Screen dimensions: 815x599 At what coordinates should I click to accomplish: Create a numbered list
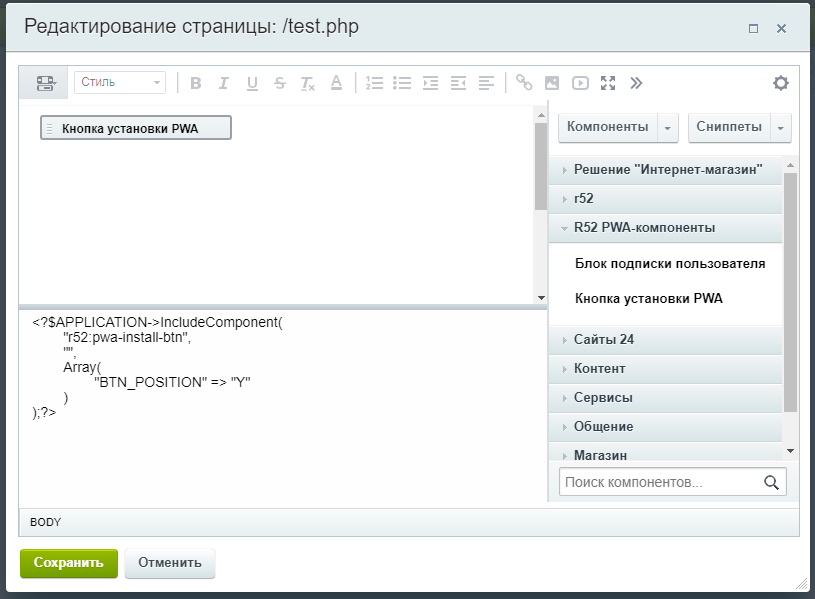(375, 83)
